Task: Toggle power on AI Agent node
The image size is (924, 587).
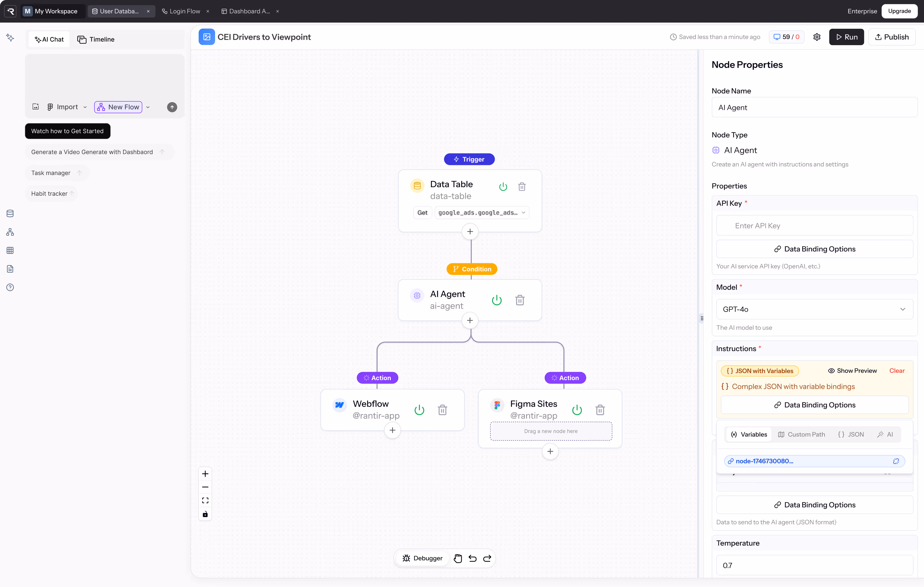Action: coord(497,300)
